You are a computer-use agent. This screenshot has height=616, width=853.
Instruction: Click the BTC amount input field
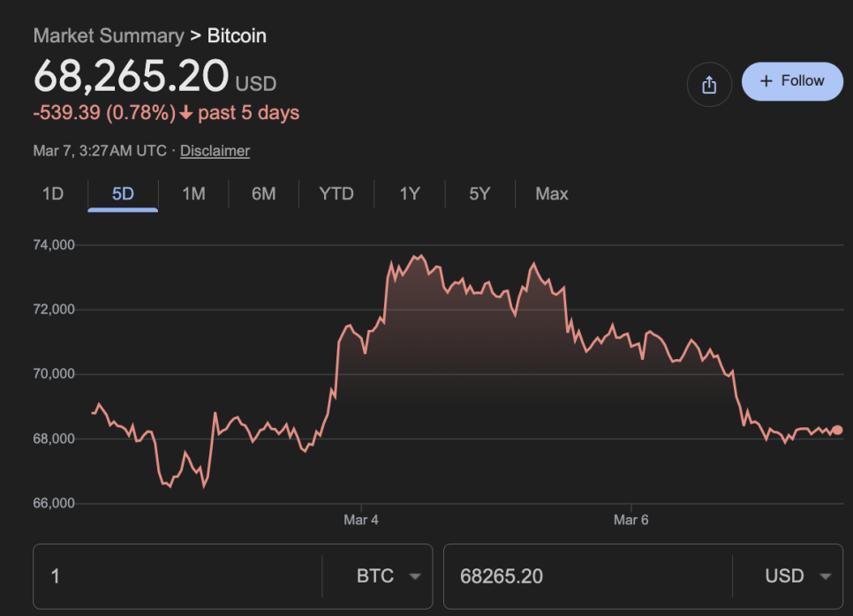[x=177, y=576]
